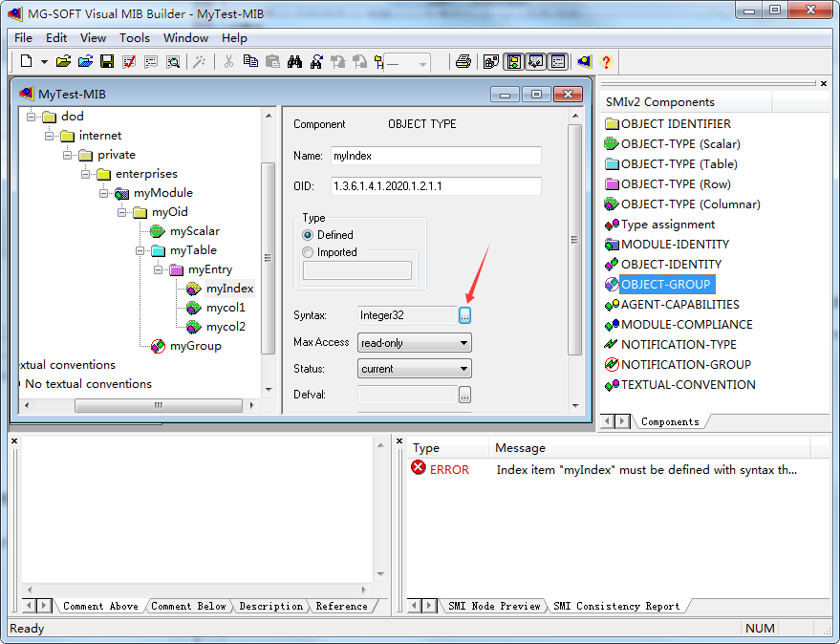The height and width of the screenshot is (644, 840).
Task: Collapse the myTable tree node
Action: tap(141, 250)
